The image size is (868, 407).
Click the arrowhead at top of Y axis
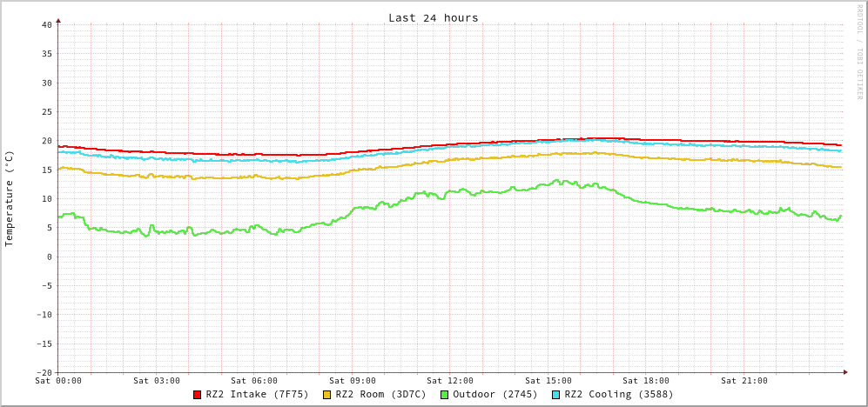(x=58, y=20)
